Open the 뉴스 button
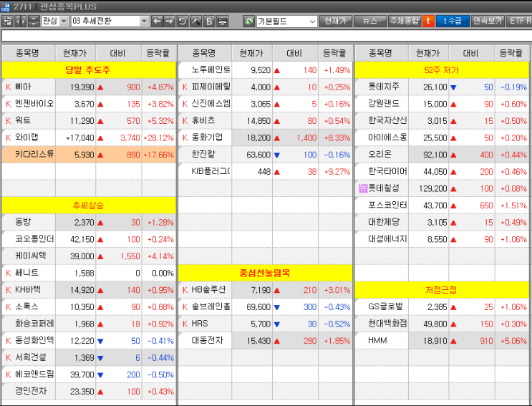The height and width of the screenshot is (406, 532). click(x=369, y=21)
